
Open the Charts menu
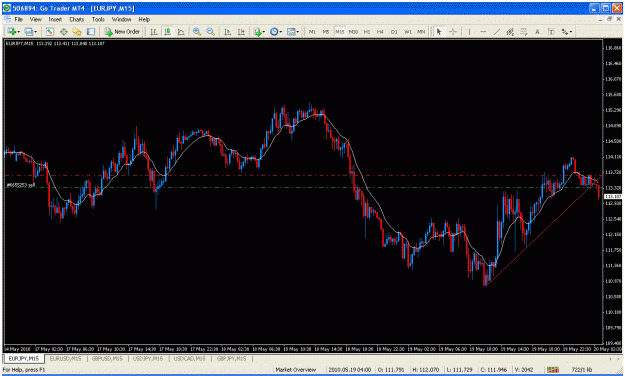77,19
